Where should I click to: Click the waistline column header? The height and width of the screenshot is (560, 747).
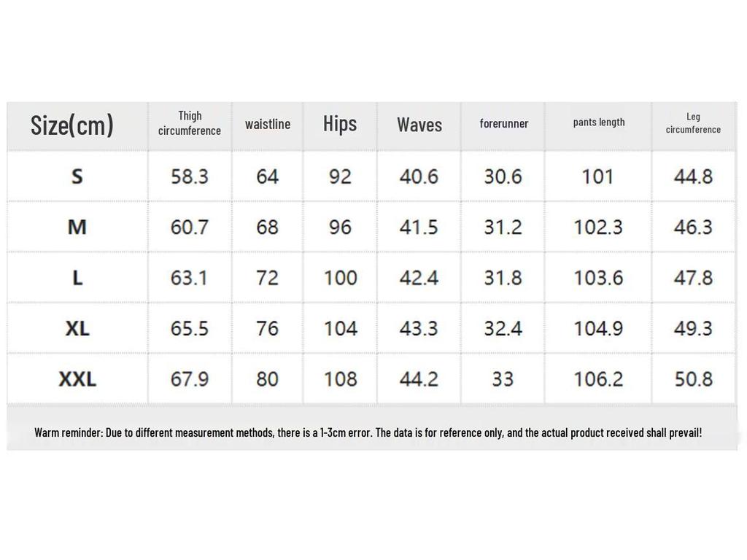(x=268, y=124)
